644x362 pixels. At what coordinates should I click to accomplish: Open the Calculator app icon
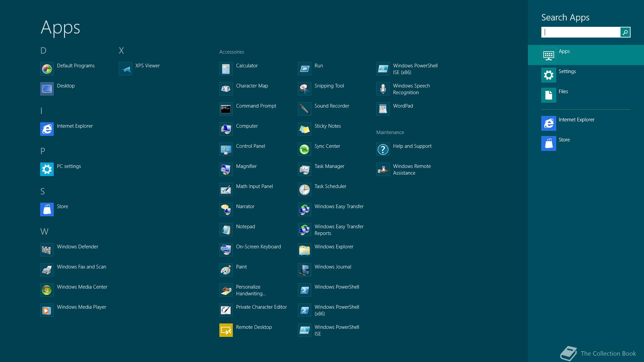(226, 69)
